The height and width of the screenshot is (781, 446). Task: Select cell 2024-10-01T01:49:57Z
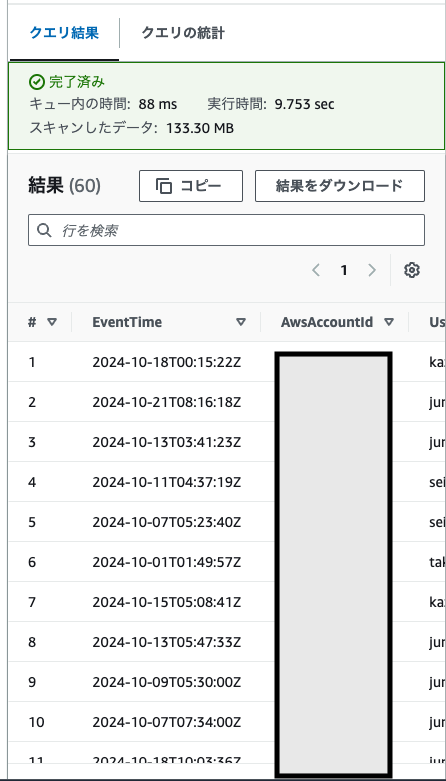pyautogui.click(x=166, y=562)
